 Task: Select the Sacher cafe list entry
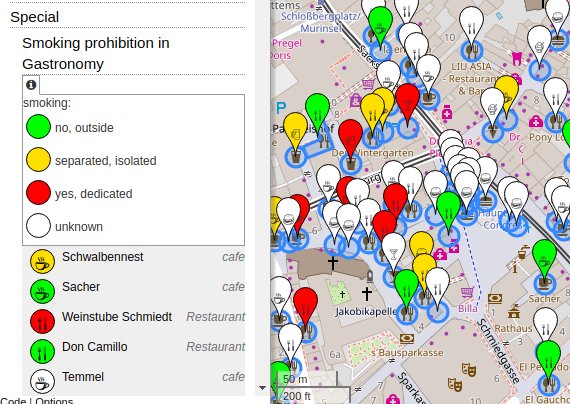pos(133,291)
